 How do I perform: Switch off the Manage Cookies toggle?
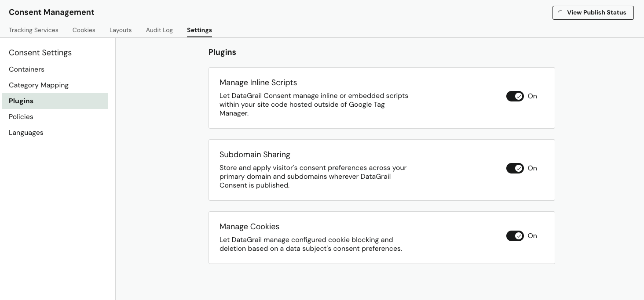point(515,236)
